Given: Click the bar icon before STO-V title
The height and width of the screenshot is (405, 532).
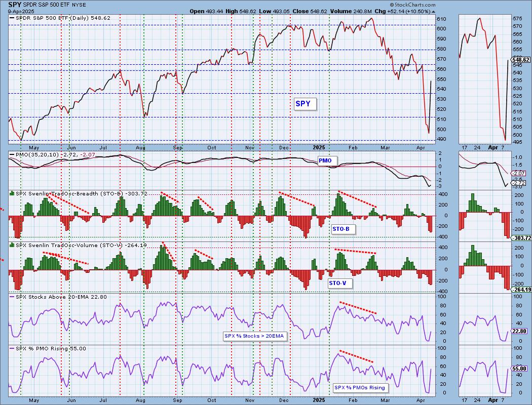Looking at the screenshot, I should [x=12, y=245].
